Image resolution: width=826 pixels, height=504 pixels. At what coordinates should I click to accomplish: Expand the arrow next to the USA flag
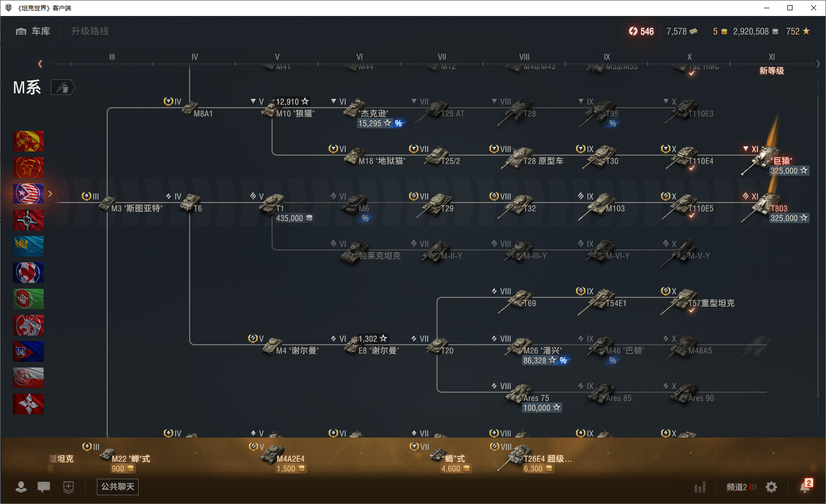[50, 194]
